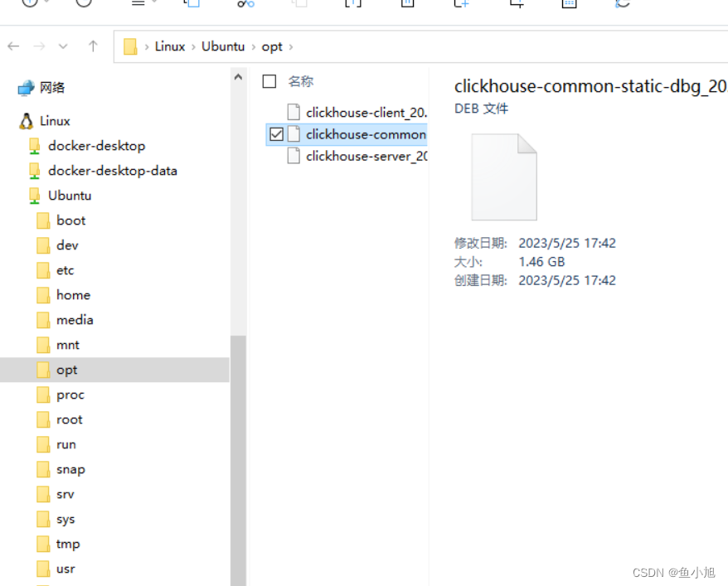Go up one folder level
This screenshot has height=586, width=728.
pos(93,46)
